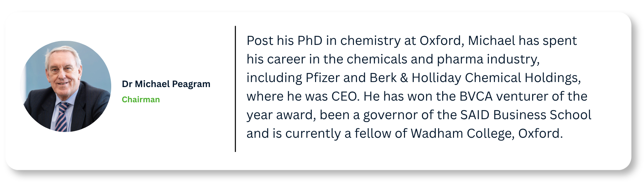Click the striped tie in the portrait
This screenshot has height=185, width=644.
coord(62,117)
